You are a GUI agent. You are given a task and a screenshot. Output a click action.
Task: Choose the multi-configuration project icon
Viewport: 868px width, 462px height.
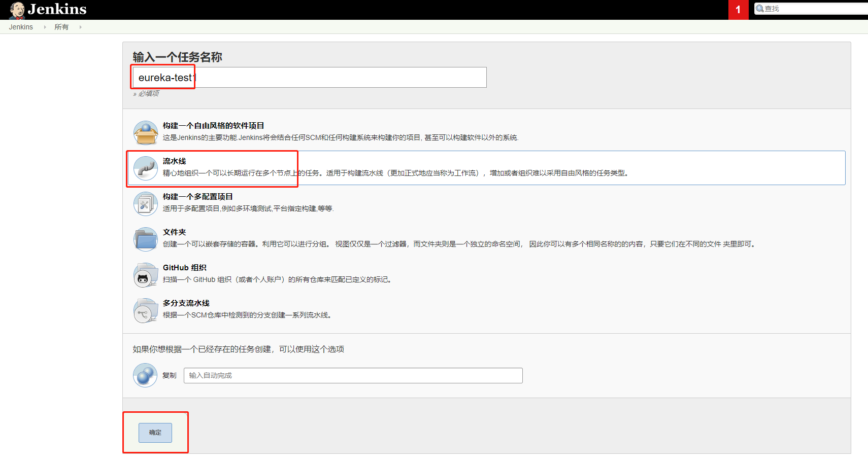point(146,204)
